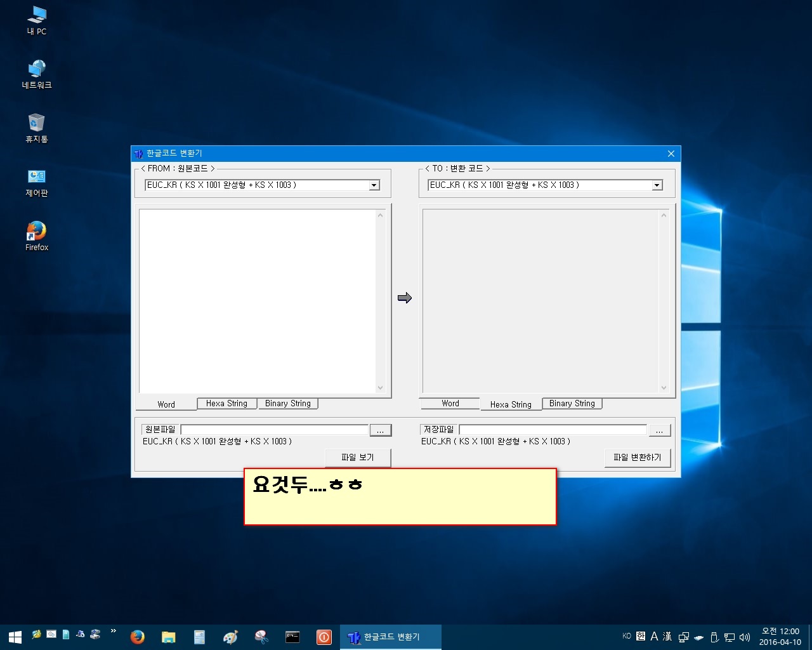Click the 파일 변환하기 button
This screenshot has height=650, width=812.
638,457
